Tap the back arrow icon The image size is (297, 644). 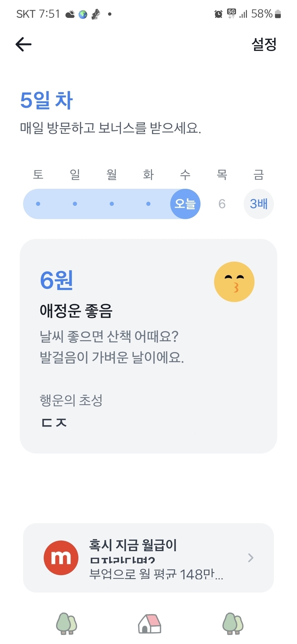[24, 44]
